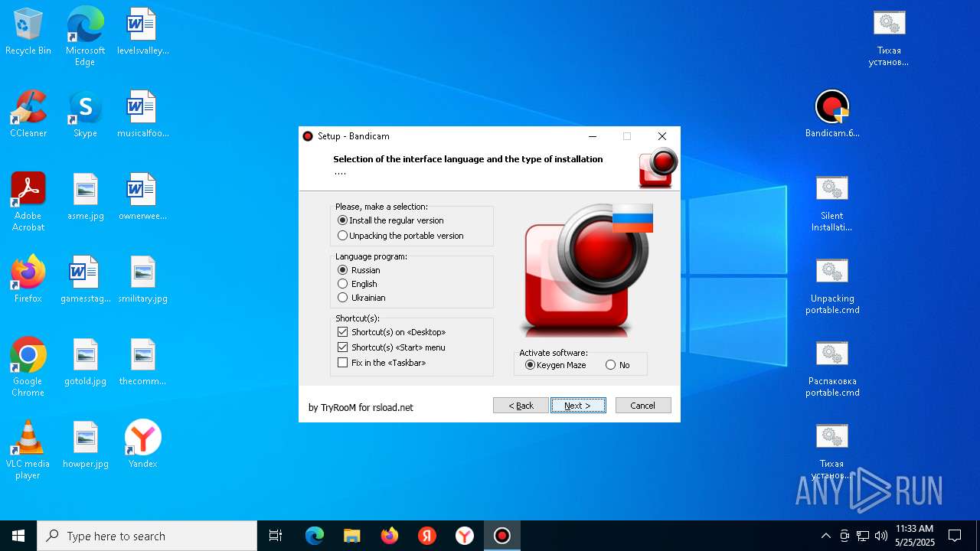Select the VLC media player shortcut
The height and width of the screenshot is (551, 980).
28,450
